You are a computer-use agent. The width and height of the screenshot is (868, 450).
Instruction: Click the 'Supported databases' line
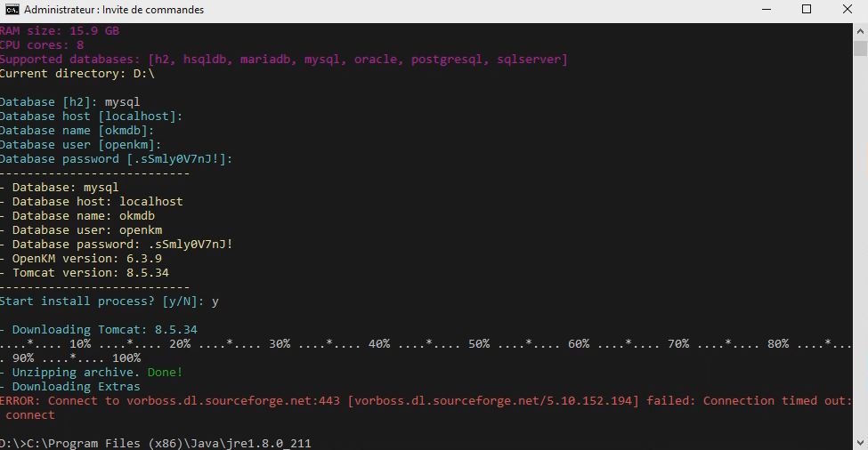click(283, 60)
